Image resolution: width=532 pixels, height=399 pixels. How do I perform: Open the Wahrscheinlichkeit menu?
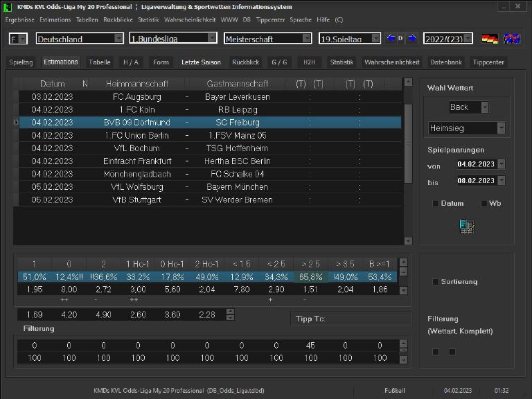coord(190,19)
